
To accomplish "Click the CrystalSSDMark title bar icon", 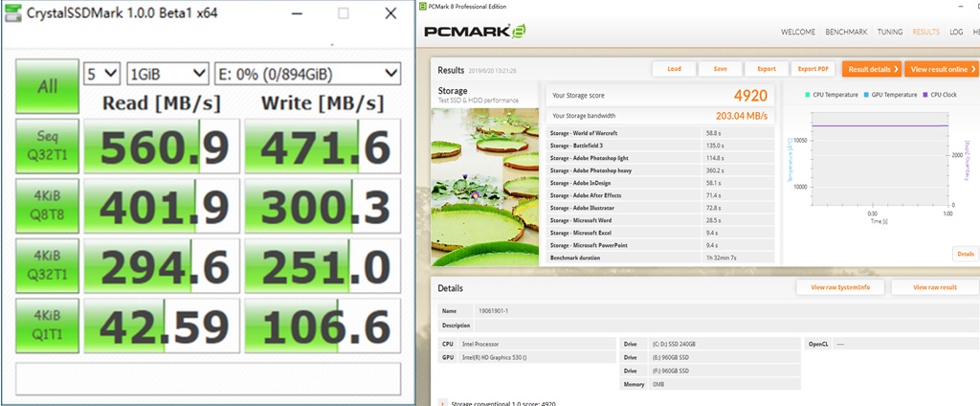I will 13,13.
